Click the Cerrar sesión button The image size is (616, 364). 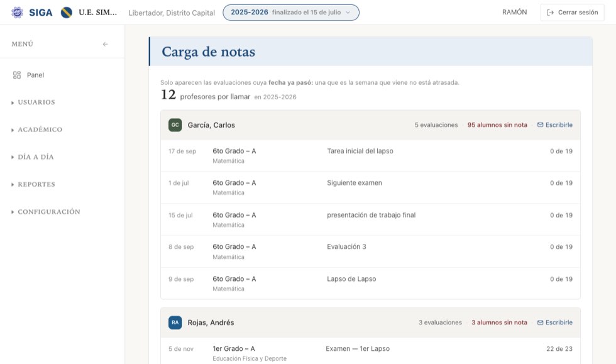point(572,13)
